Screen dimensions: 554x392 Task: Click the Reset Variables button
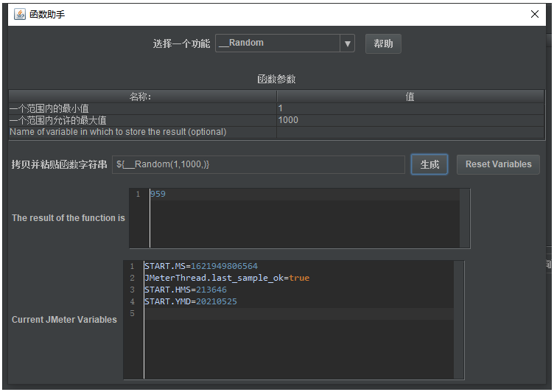pos(498,164)
